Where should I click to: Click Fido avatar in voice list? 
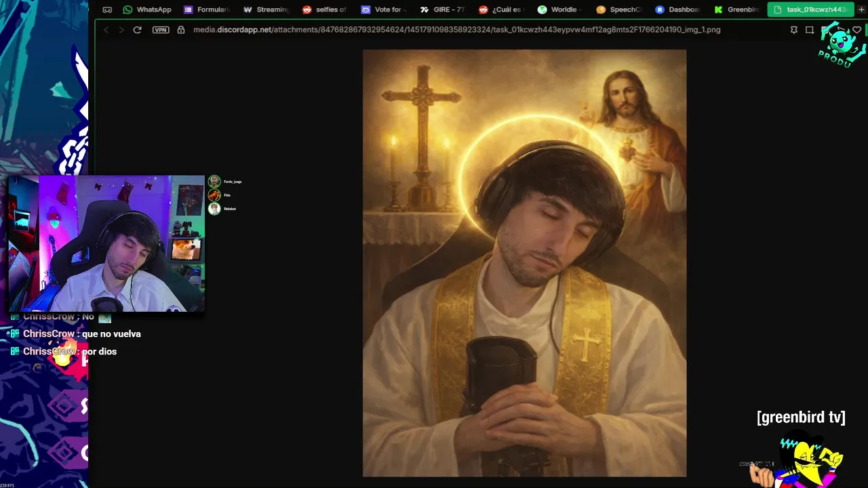(x=214, y=195)
